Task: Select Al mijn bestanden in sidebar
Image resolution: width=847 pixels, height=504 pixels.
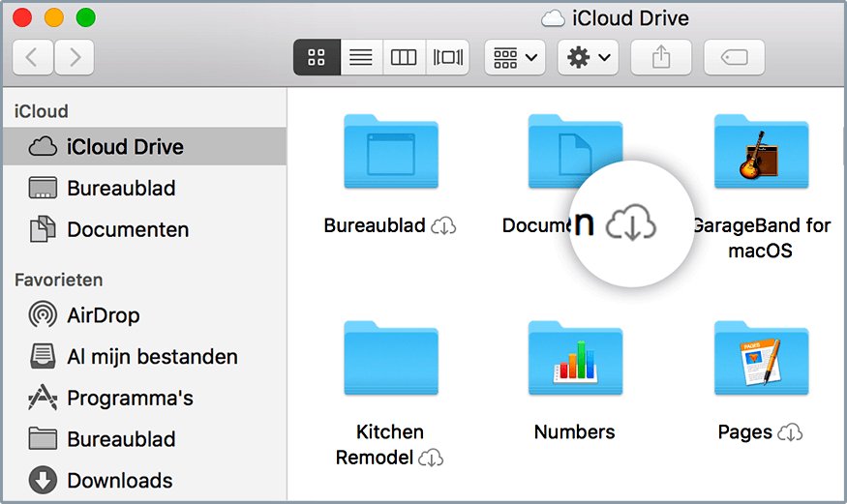Action: tap(151, 357)
